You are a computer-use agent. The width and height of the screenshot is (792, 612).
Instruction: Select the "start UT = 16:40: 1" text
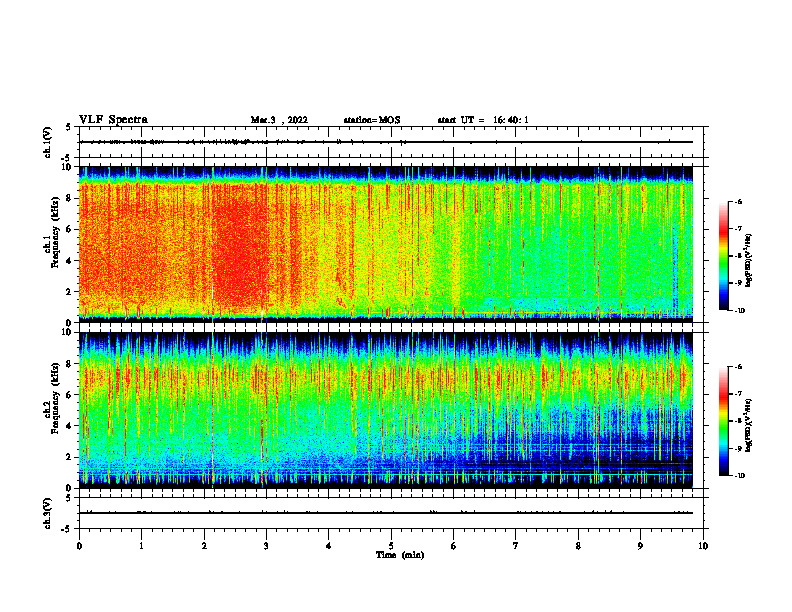[483, 120]
